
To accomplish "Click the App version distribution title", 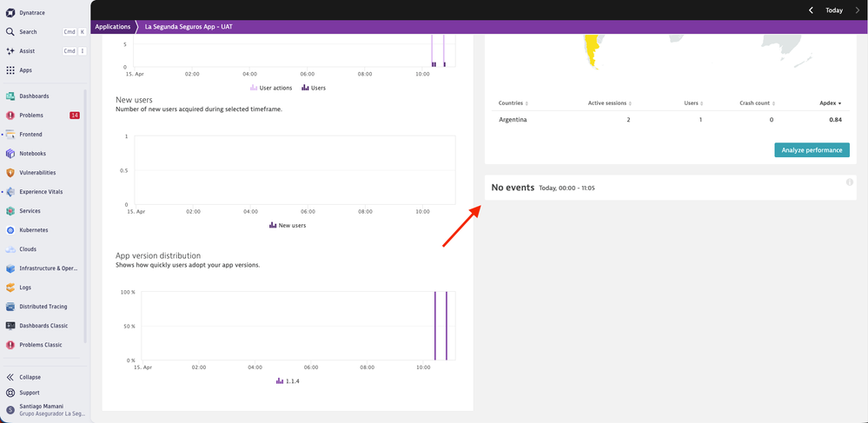I will click(x=158, y=255).
